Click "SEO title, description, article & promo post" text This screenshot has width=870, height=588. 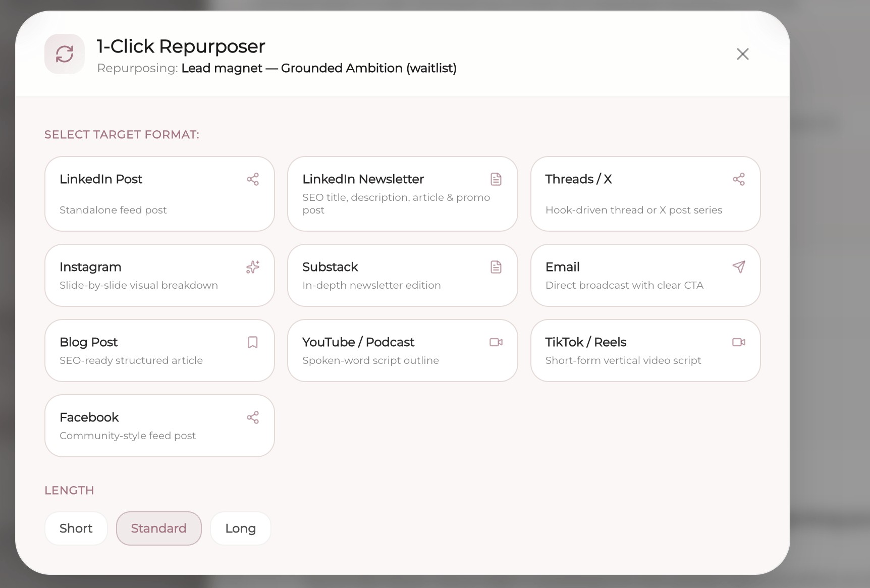(x=396, y=203)
